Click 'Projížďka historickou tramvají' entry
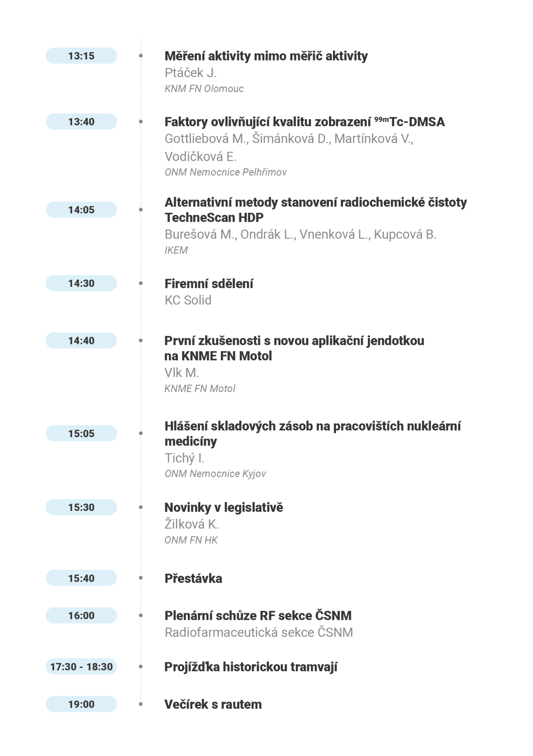 coord(251,667)
